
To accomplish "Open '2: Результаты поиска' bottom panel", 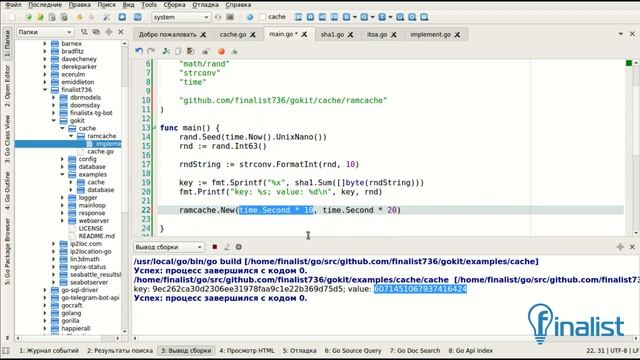I will click(x=120, y=351).
